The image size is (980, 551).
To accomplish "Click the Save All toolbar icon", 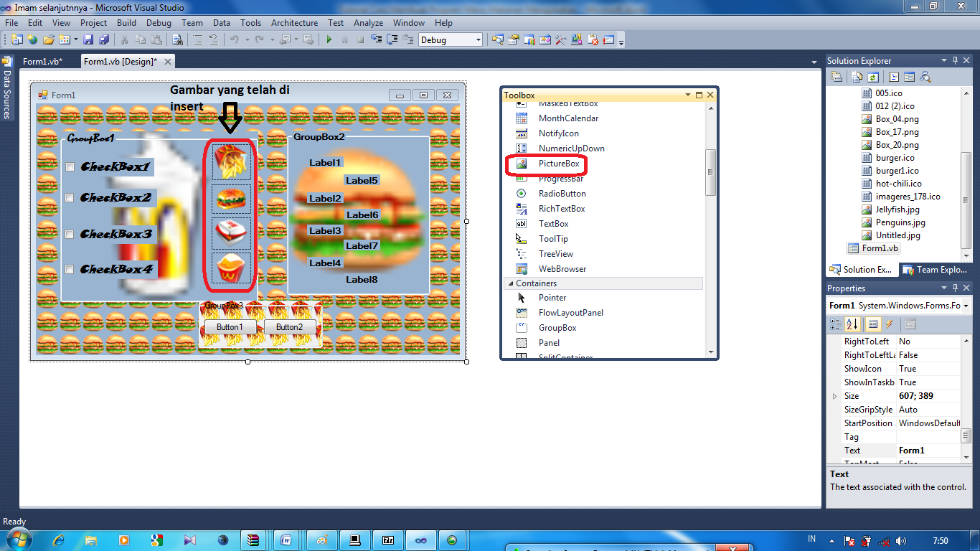I will pyautogui.click(x=104, y=39).
